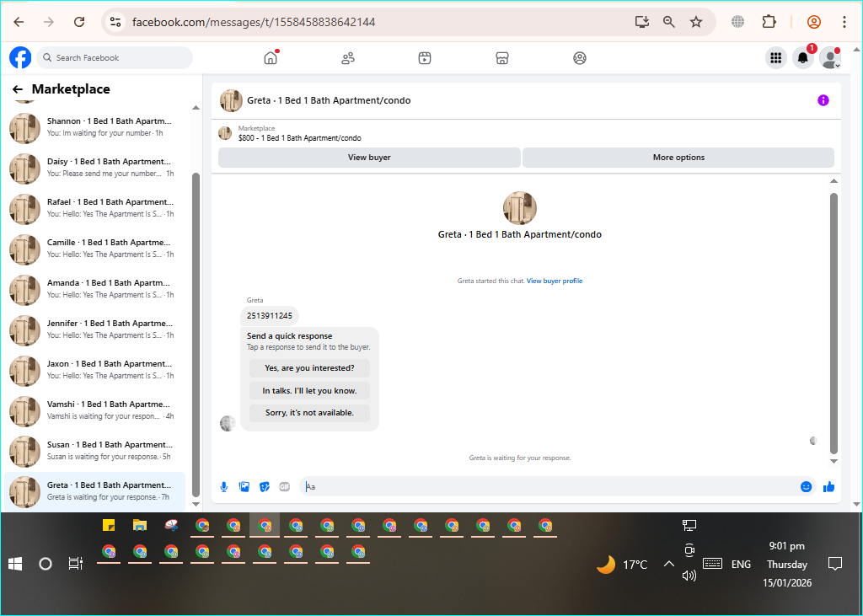This screenshot has height=616, width=863.
Task: Click Greta's message '2513911245'
Action: 270,316
